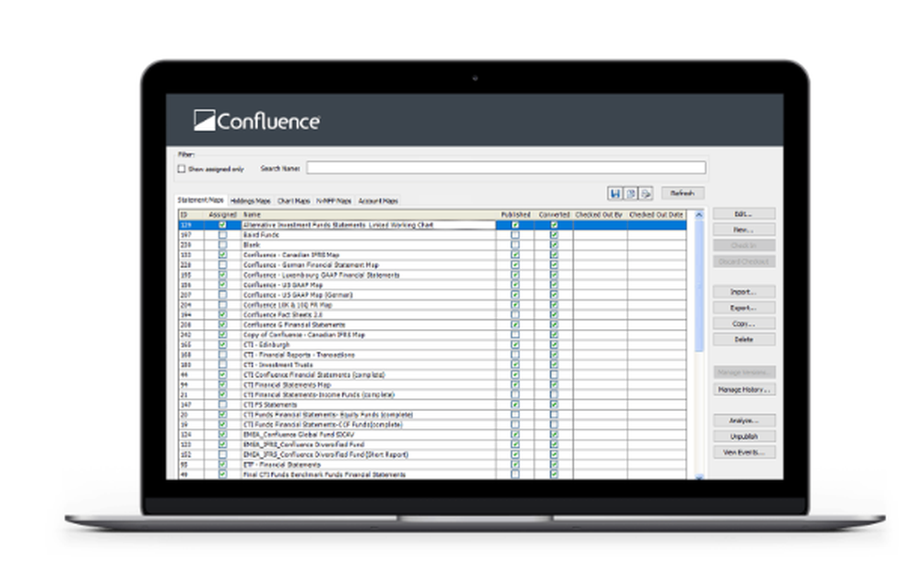Image resolution: width=922 pixels, height=588 pixels.
Task: Select Confluence - Luxembourg GAAP Financial Statements
Action: [x=322, y=276]
